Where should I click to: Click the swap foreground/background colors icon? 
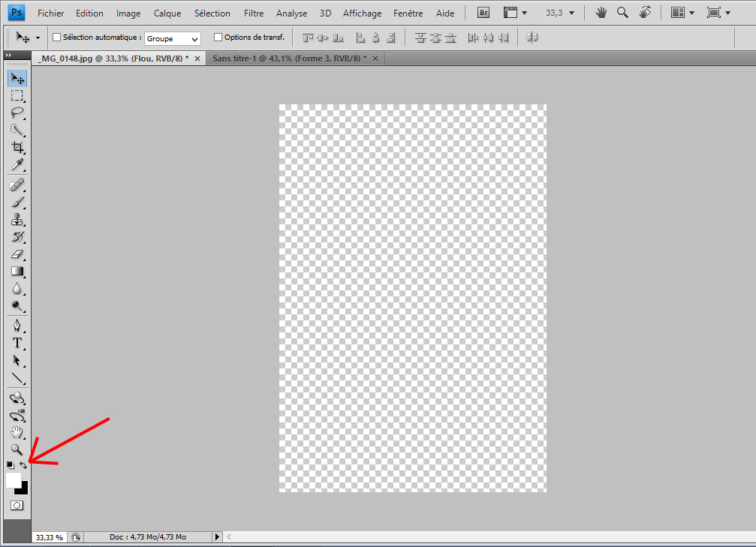pos(23,465)
